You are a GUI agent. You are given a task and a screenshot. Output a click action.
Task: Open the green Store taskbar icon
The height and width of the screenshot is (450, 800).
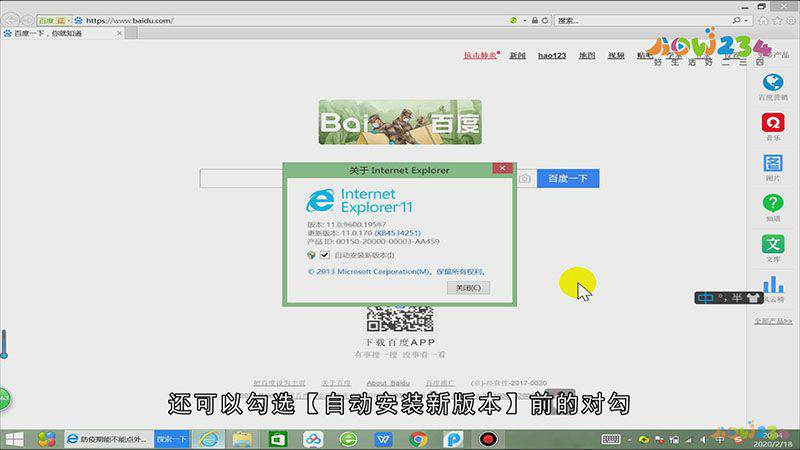click(278, 439)
